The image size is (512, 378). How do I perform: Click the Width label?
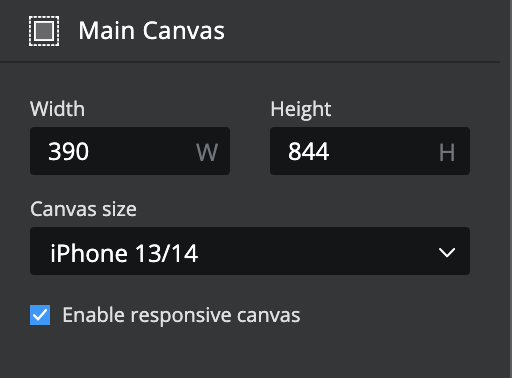[x=57, y=109]
